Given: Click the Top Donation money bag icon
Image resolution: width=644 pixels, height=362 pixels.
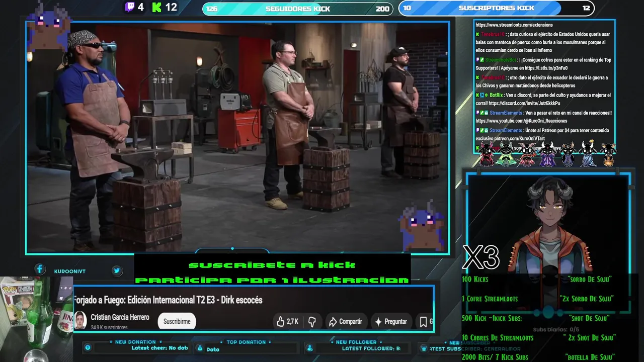Looking at the screenshot, I should 200,348.
